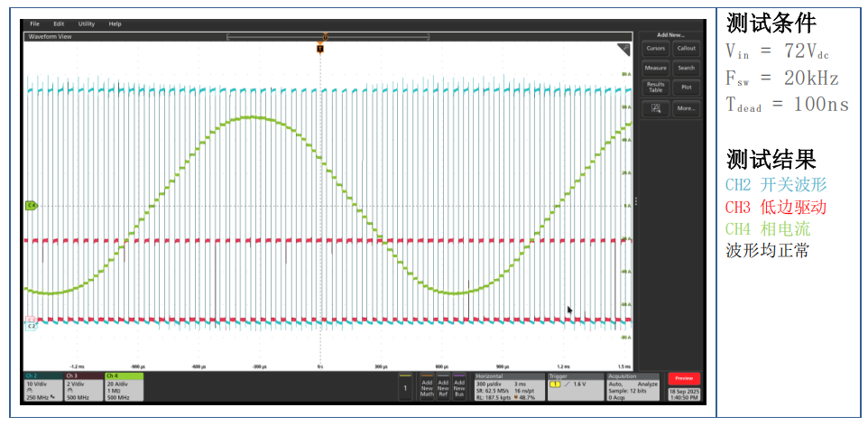Screen dimensions: 868x426
Task: Click the Waveform View title
Action: pos(50,37)
